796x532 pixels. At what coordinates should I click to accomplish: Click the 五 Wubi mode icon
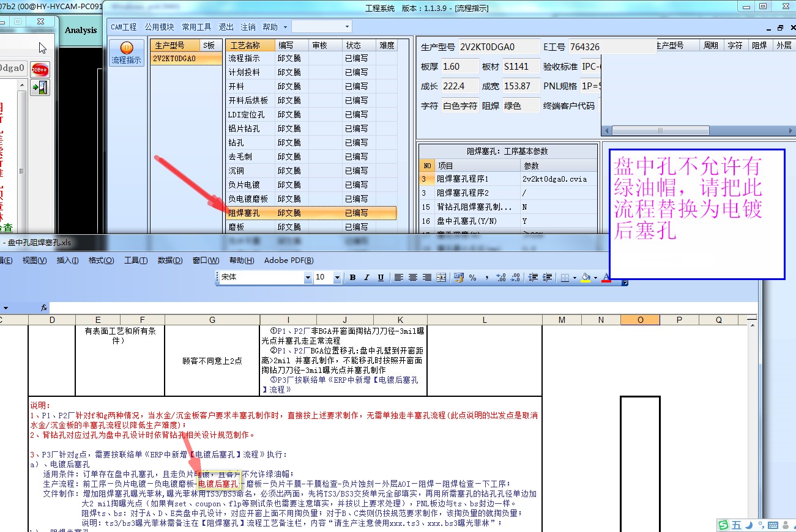pyautogui.click(x=736, y=525)
